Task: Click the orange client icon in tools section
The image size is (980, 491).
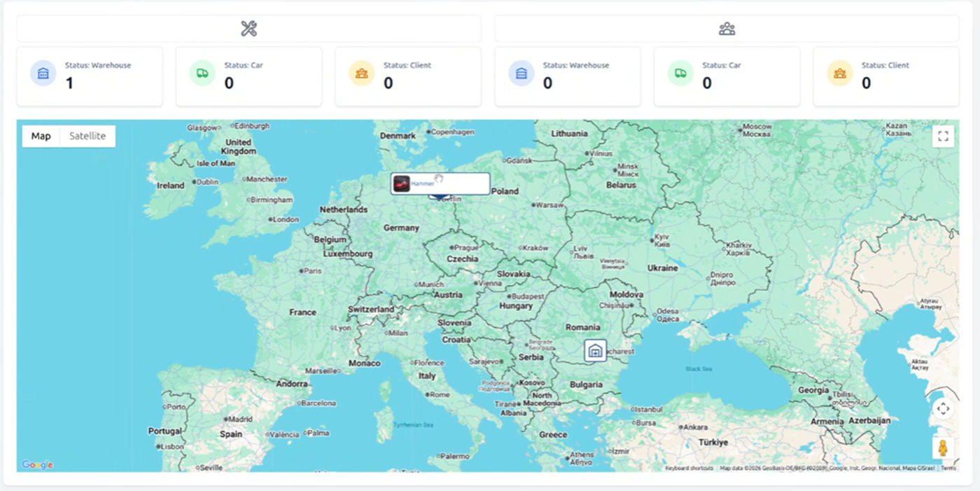Action: click(x=362, y=73)
